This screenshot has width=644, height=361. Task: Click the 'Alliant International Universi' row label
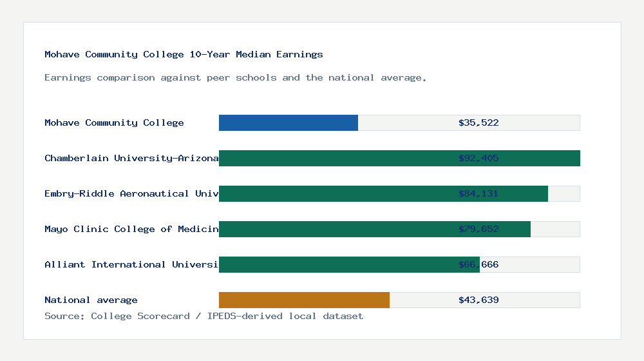(131, 264)
